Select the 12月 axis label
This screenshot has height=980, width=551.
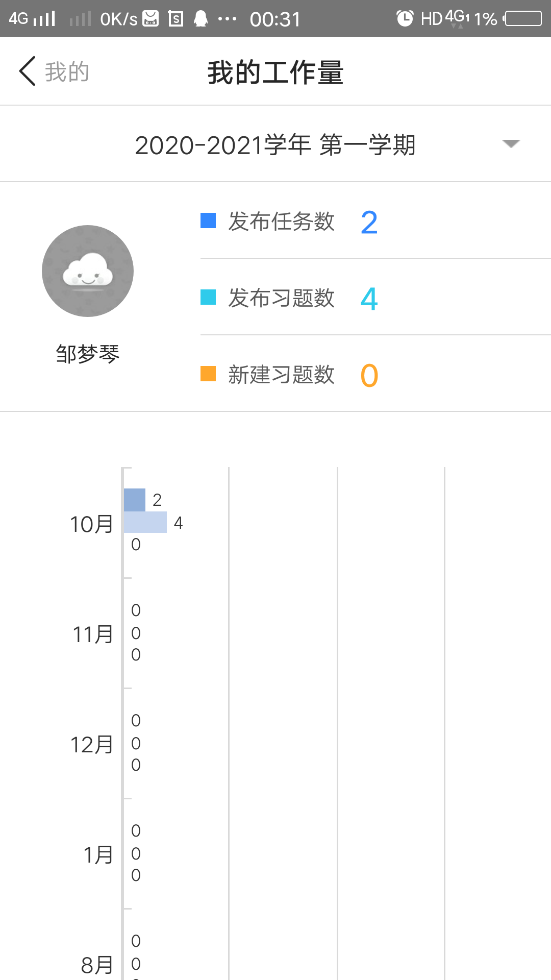91,745
